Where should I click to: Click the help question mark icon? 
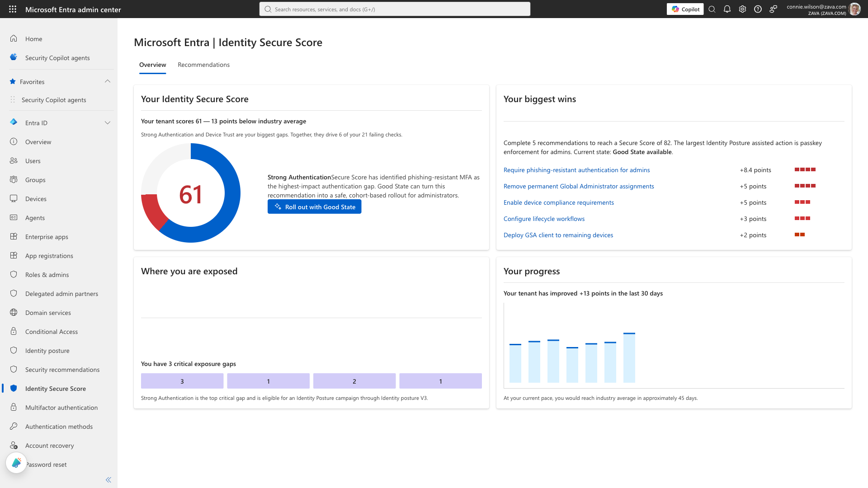click(x=758, y=9)
